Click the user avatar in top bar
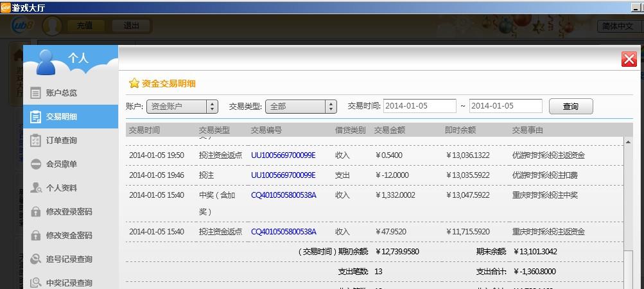 pos(52,26)
